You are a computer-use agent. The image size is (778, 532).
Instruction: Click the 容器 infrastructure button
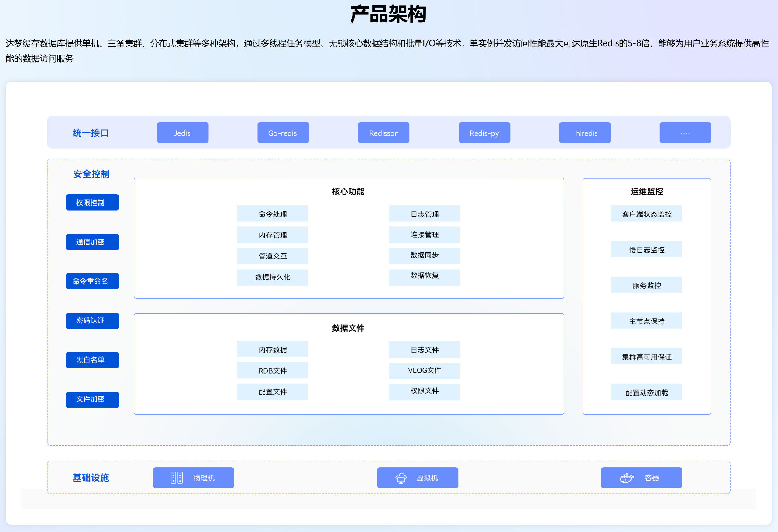642,478
